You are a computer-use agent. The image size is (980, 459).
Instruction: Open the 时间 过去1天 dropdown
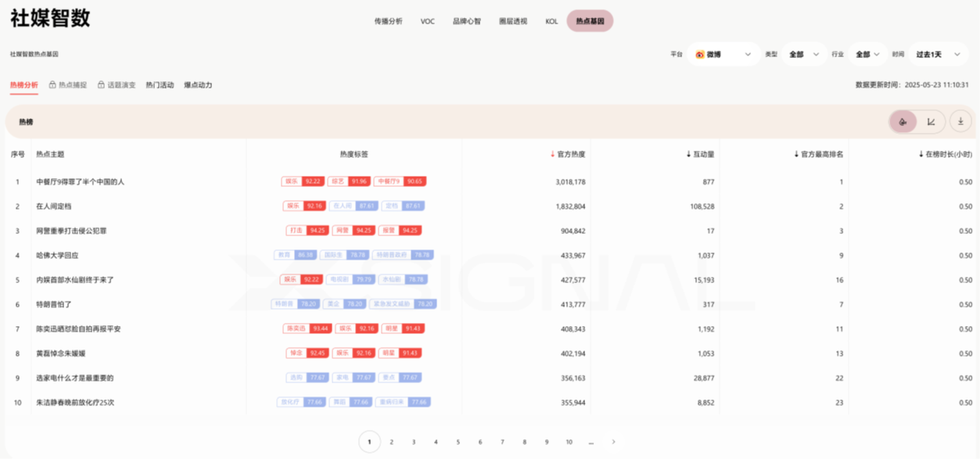tap(957, 55)
